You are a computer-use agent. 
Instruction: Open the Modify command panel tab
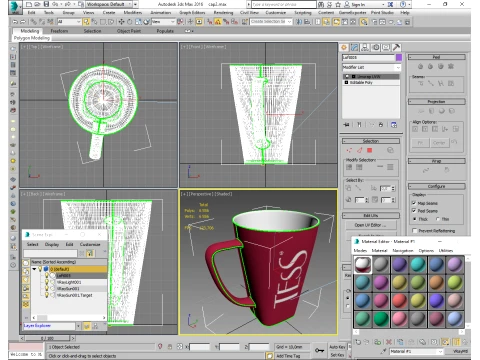[354, 47]
